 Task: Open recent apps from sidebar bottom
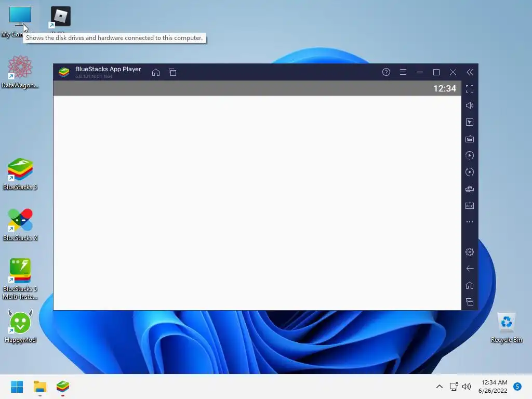[x=470, y=302]
